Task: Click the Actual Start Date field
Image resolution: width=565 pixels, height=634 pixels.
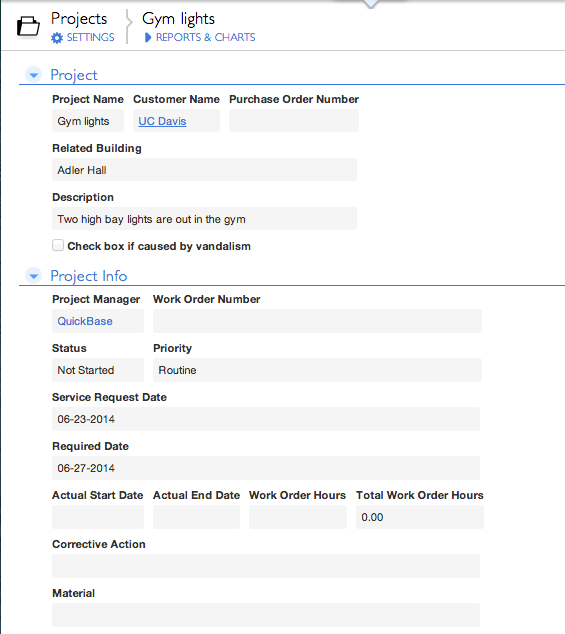Action: [98, 517]
